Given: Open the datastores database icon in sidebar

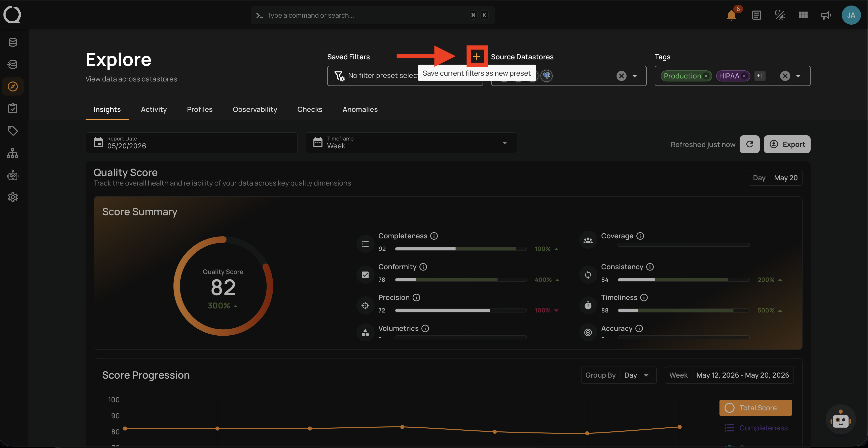Looking at the screenshot, I should pos(13,42).
